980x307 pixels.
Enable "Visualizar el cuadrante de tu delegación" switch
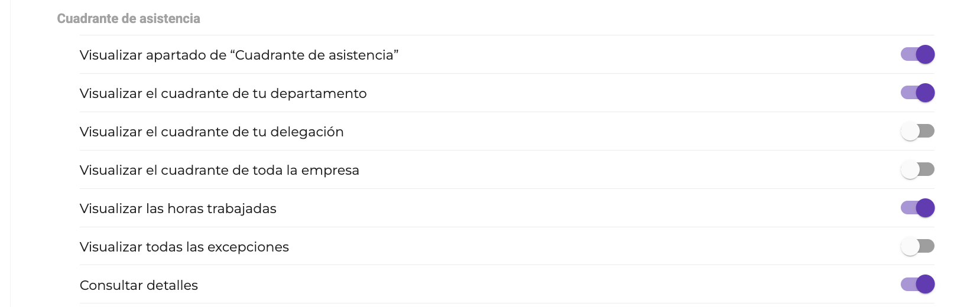point(917,131)
